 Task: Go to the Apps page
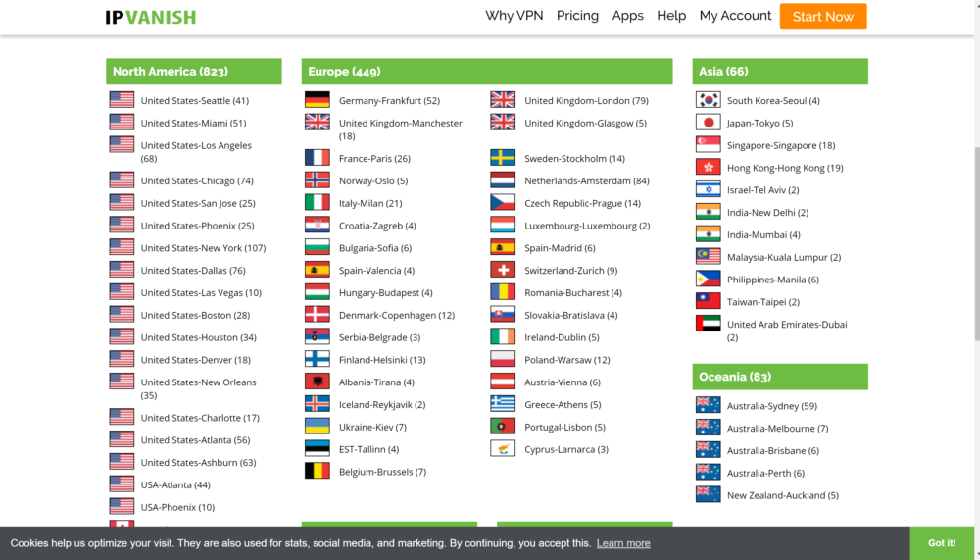pyautogui.click(x=627, y=16)
